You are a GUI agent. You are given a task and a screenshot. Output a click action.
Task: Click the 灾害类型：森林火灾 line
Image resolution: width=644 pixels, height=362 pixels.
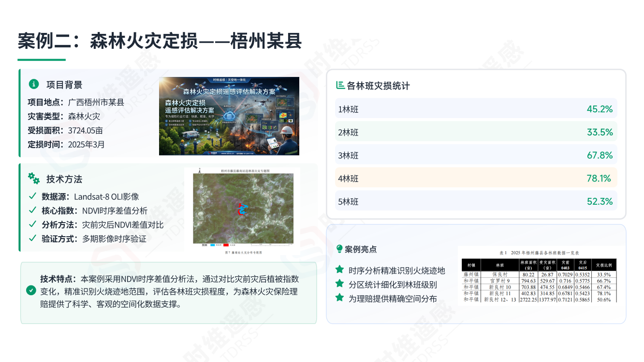pos(64,116)
